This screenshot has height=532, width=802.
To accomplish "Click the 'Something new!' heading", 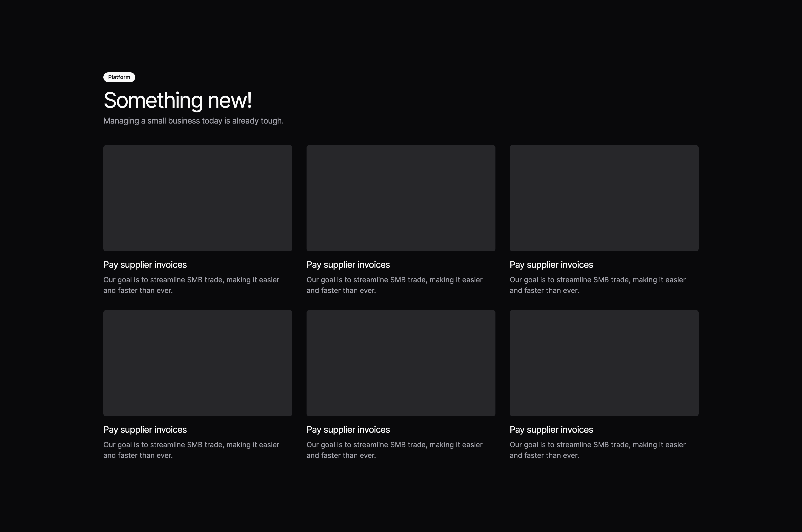I will pos(177,100).
